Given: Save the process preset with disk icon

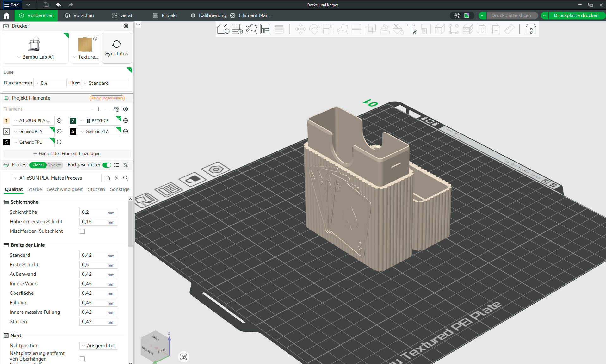Looking at the screenshot, I should [x=108, y=178].
